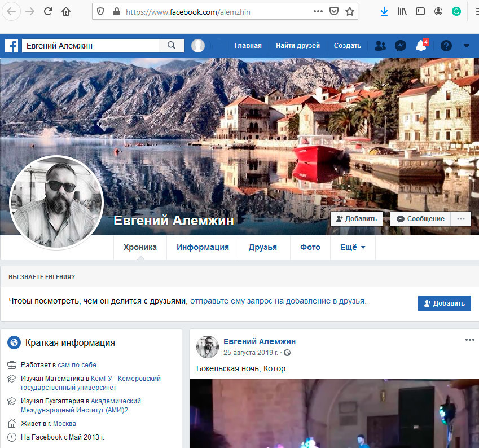Screen dimensions: 479x448
Task: Open friend requests icon
Action: [x=380, y=46]
